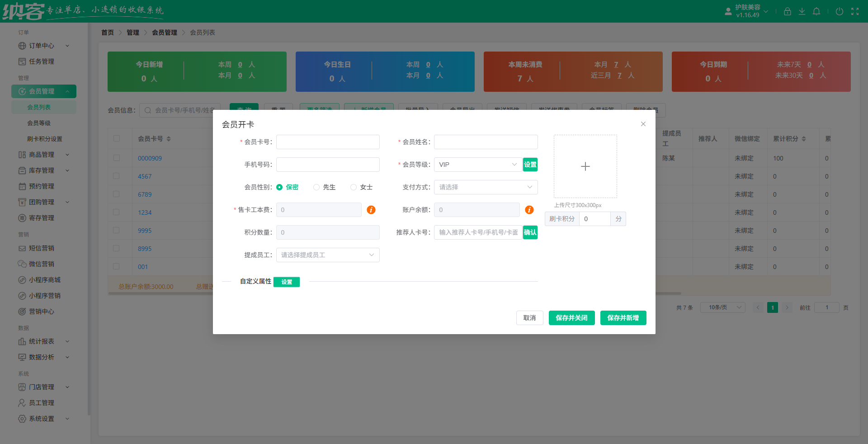Click the 保存并关闭 button
The width and height of the screenshot is (868, 444).
(572, 318)
